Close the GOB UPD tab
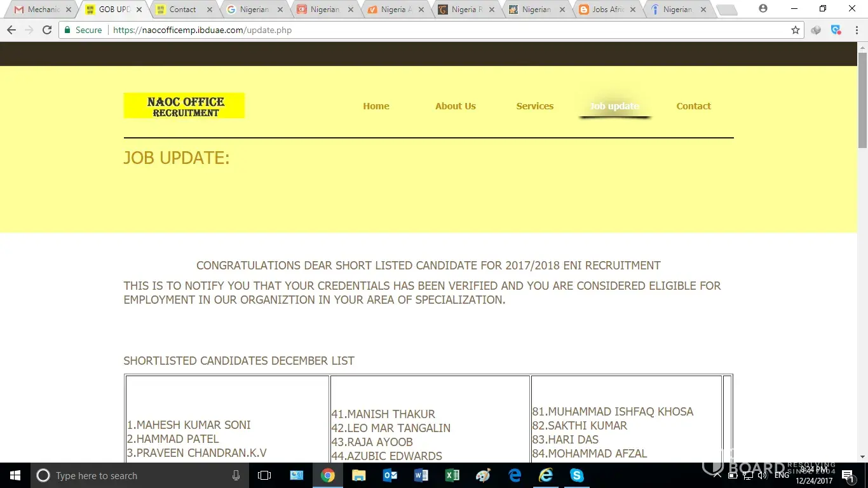The width and height of the screenshot is (868, 488). pos(139,10)
